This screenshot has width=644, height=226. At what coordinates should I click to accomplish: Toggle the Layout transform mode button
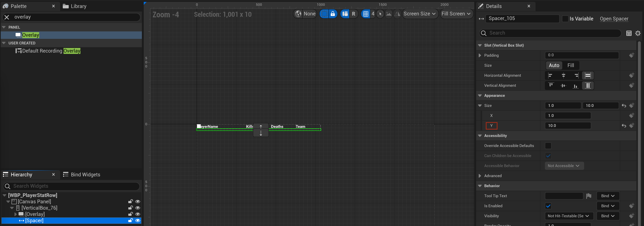[x=345, y=14]
